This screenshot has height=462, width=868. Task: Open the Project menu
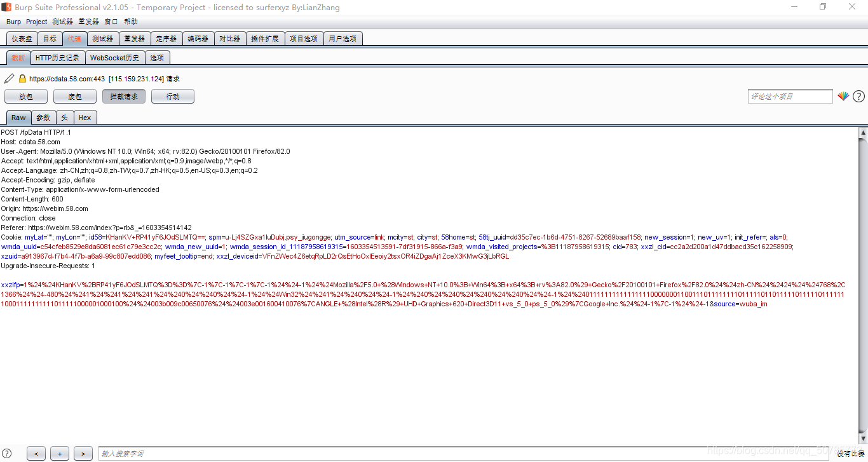coord(36,22)
